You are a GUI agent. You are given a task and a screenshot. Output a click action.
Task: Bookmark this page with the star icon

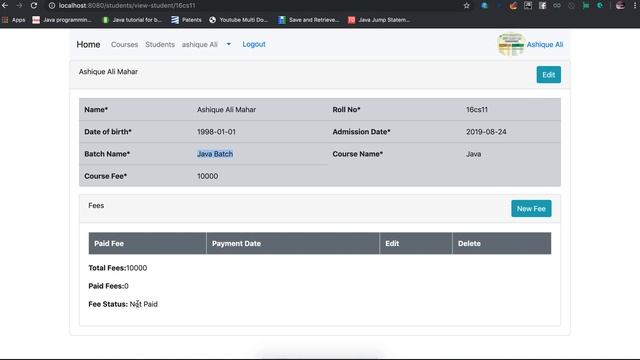pyautogui.click(x=467, y=6)
